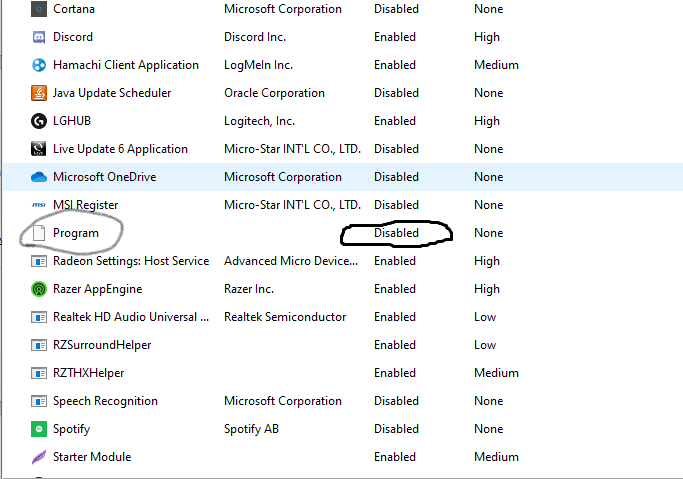Click the Hamachi Client Application icon

point(39,65)
